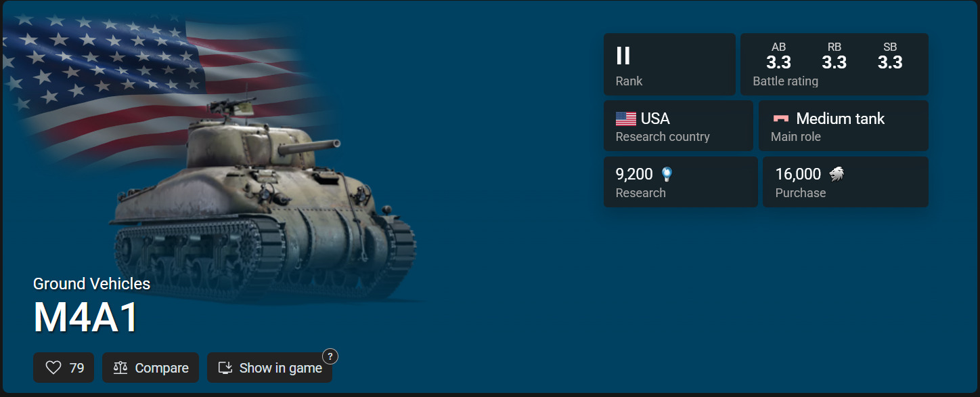Like the vehicle with 79 favorites
980x397 pixels.
tap(64, 368)
